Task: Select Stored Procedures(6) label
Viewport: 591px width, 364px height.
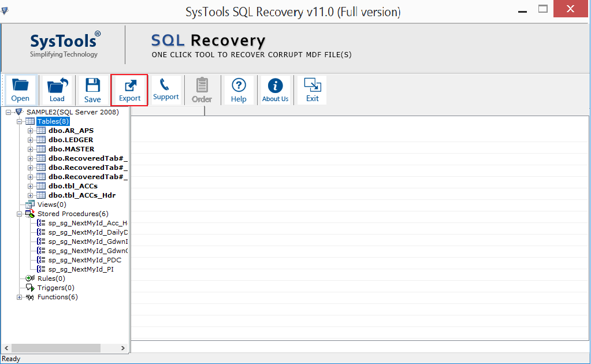Action: tap(73, 214)
